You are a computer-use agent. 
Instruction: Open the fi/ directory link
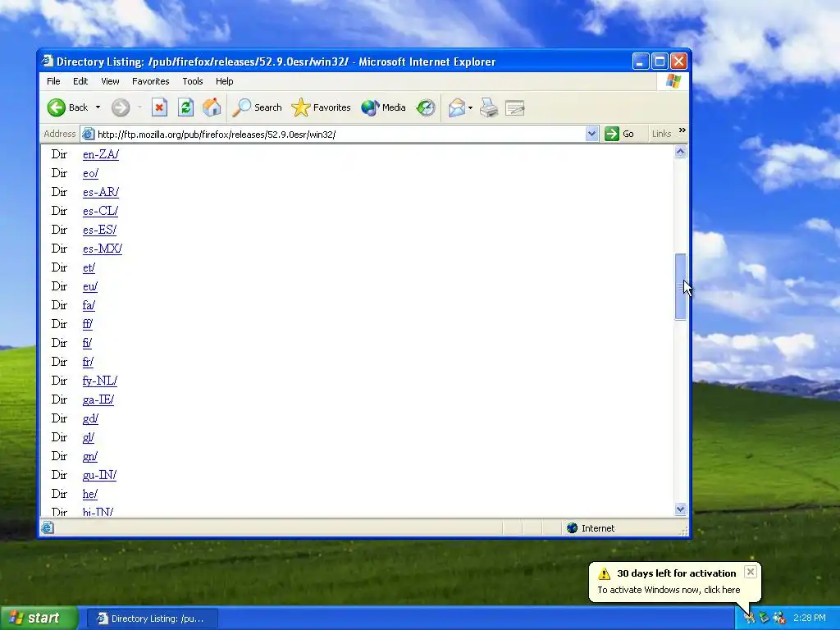pos(87,343)
